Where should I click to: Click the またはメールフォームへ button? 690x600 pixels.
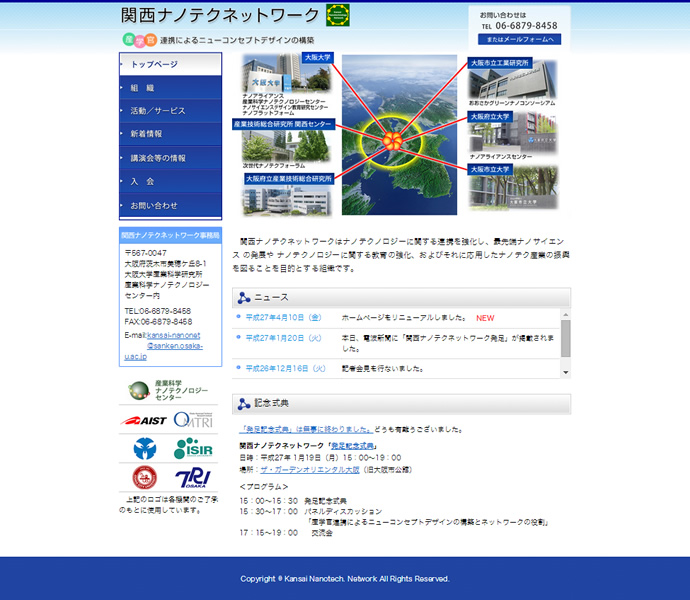tap(519, 39)
